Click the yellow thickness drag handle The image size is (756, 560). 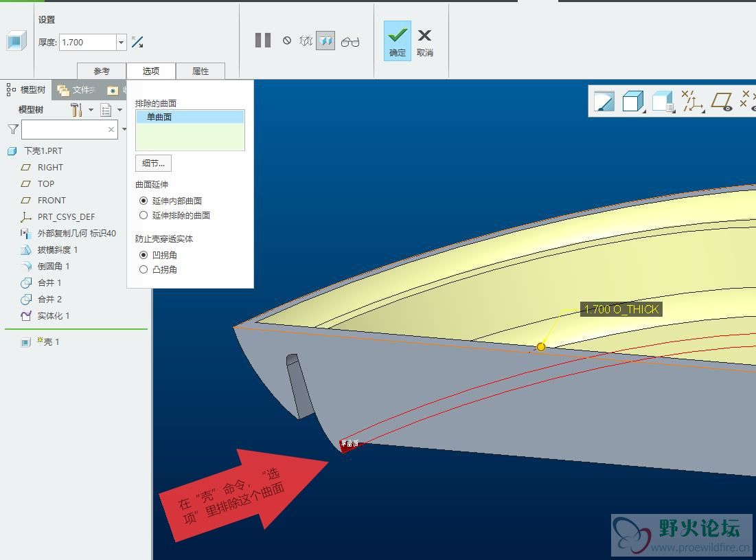(x=541, y=347)
